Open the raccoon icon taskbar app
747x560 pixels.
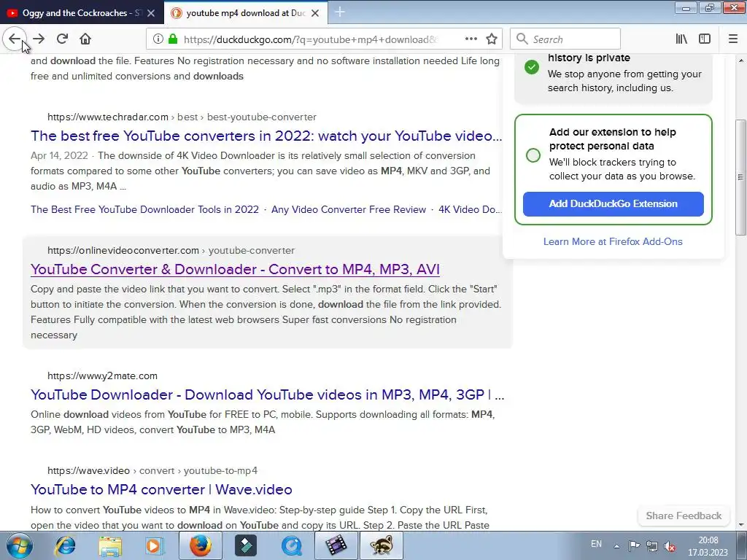pos(382,545)
